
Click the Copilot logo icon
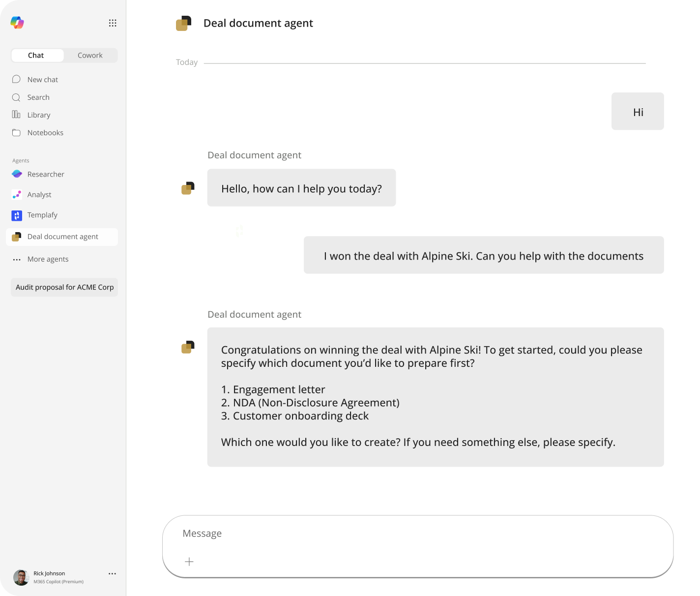click(17, 23)
